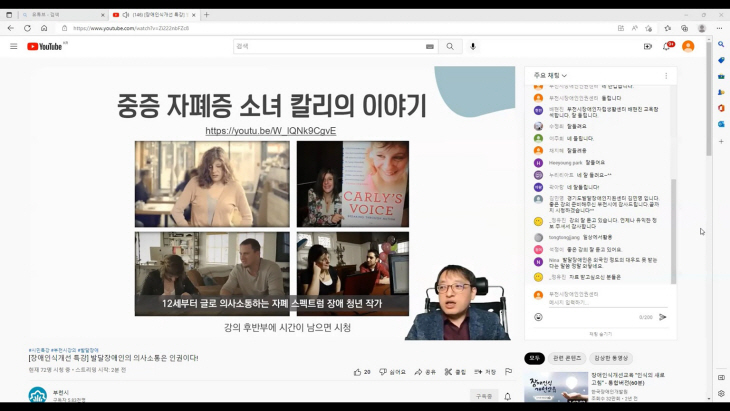Close the first browser tab
The image size is (730, 411).
[103, 15]
